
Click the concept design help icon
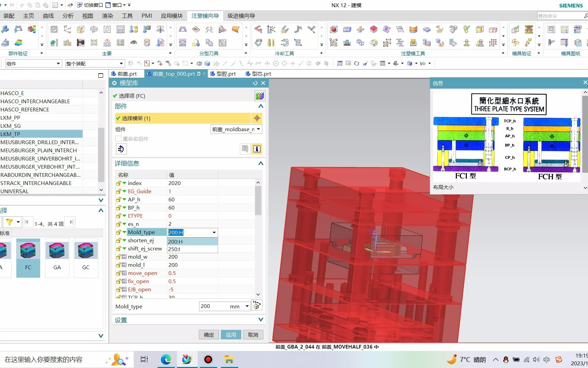(x=245, y=149)
